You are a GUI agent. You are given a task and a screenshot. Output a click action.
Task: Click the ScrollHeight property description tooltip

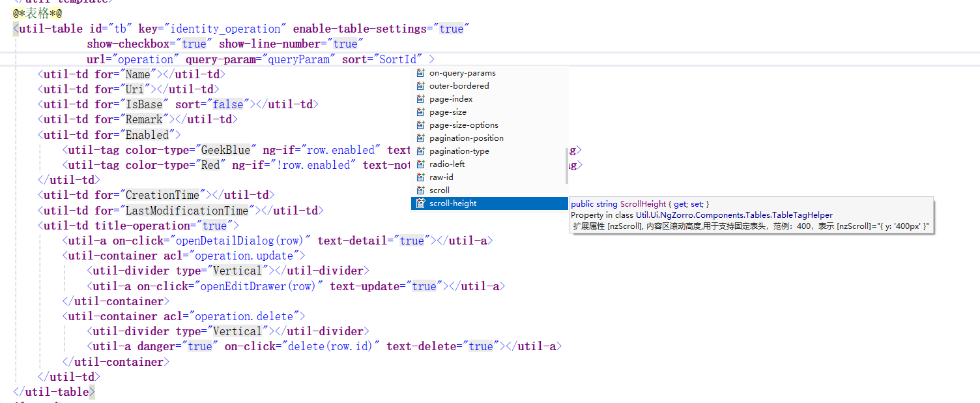[751, 215]
